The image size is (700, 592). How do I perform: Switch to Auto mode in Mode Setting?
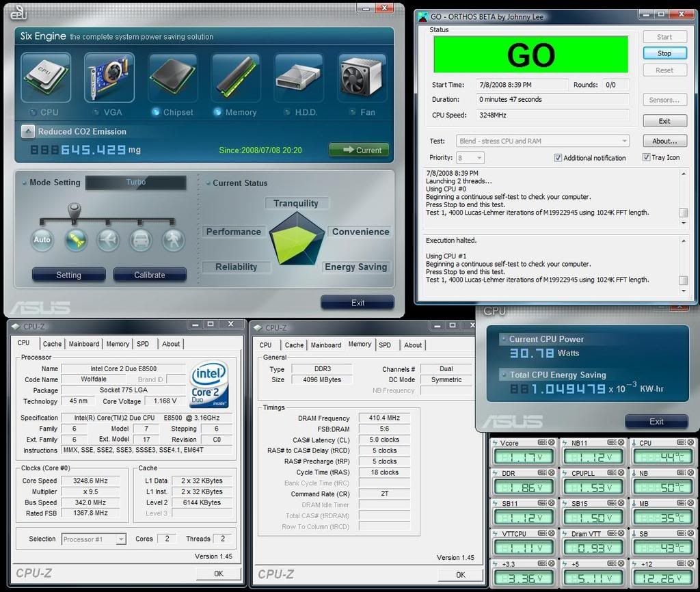point(42,240)
